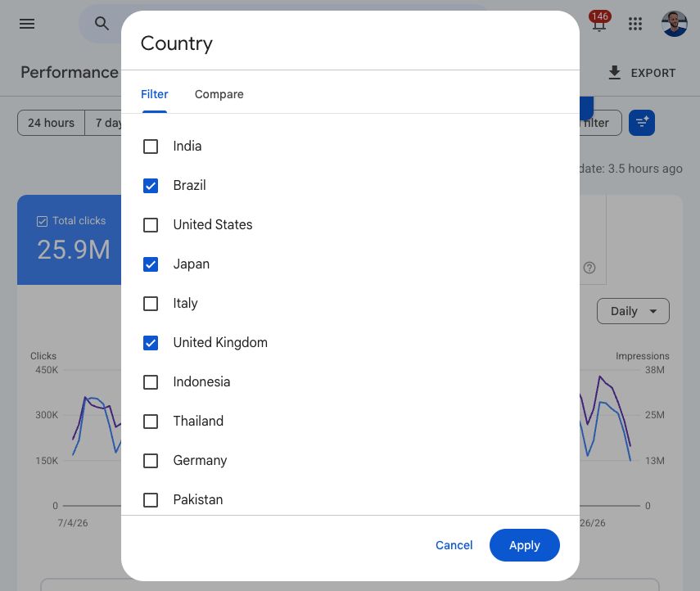This screenshot has width=700, height=591.
Task: Check the Indonesia checkbox
Action: tap(151, 382)
